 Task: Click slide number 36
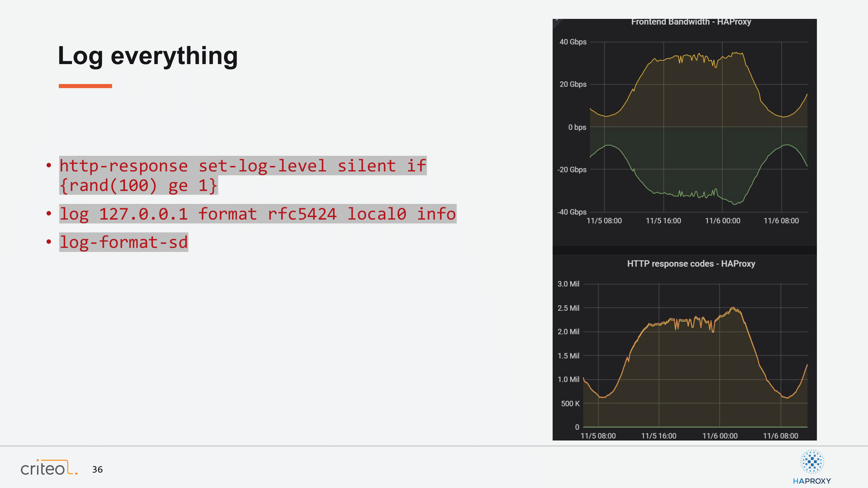(x=97, y=469)
